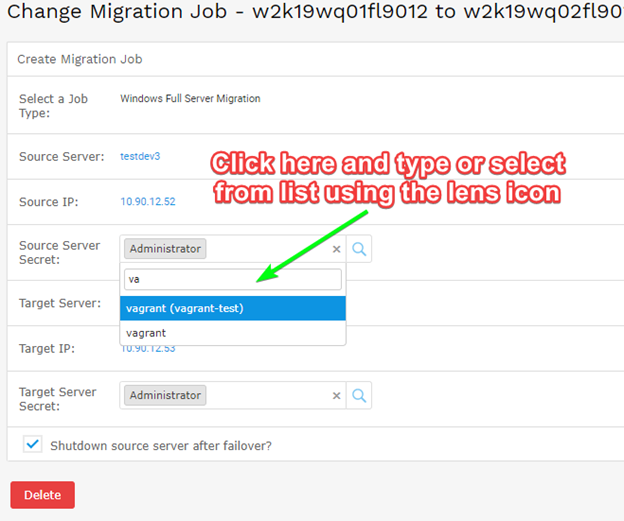Follow the source IP 10.90.12.52 link
This screenshot has width=624, height=521.
[147, 201]
